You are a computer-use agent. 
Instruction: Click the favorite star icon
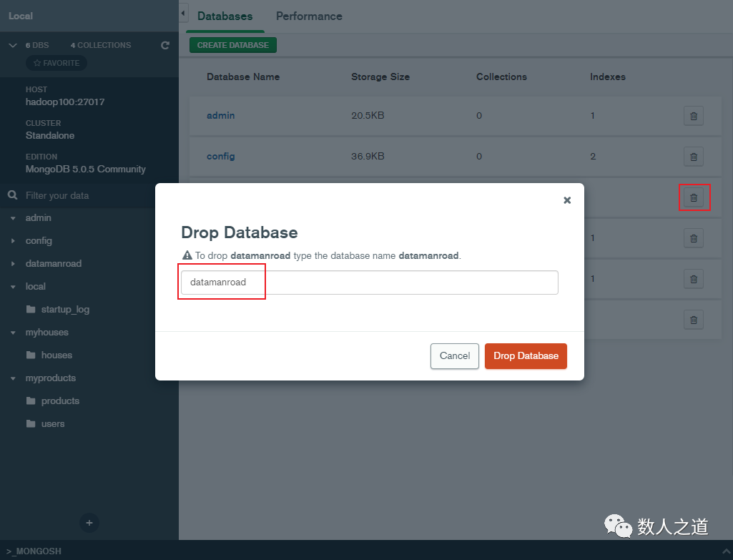[x=56, y=63]
